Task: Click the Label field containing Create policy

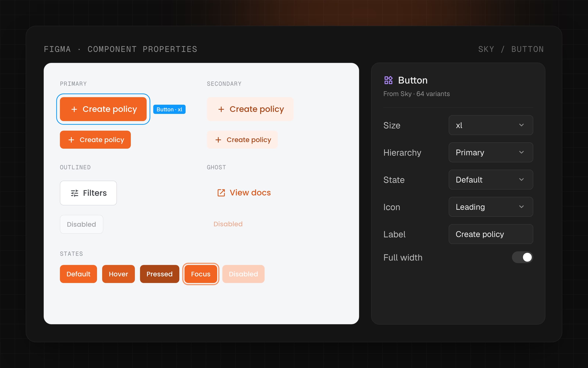Action: [491, 234]
